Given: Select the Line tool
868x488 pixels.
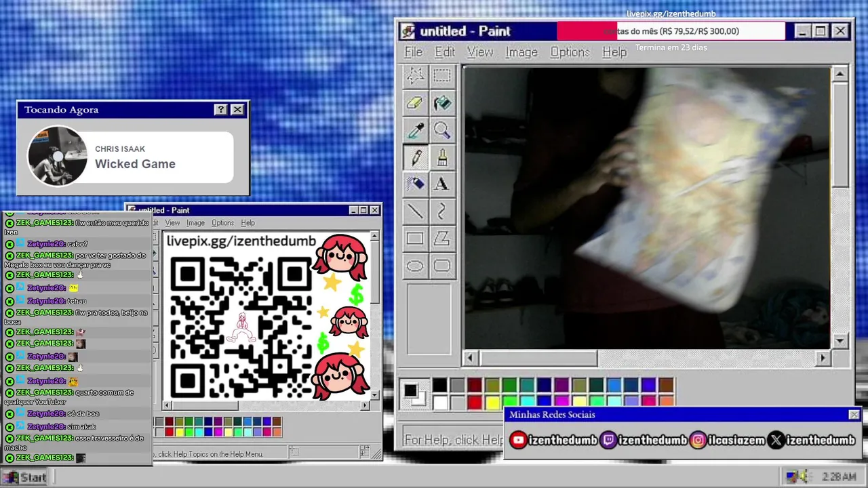Looking at the screenshot, I should pyautogui.click(x=415, y=211).
